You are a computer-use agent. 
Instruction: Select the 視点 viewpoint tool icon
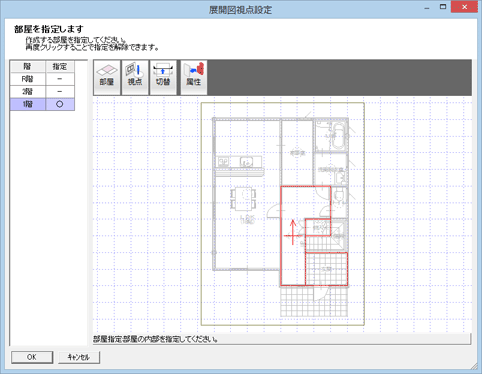coord(135,77)
